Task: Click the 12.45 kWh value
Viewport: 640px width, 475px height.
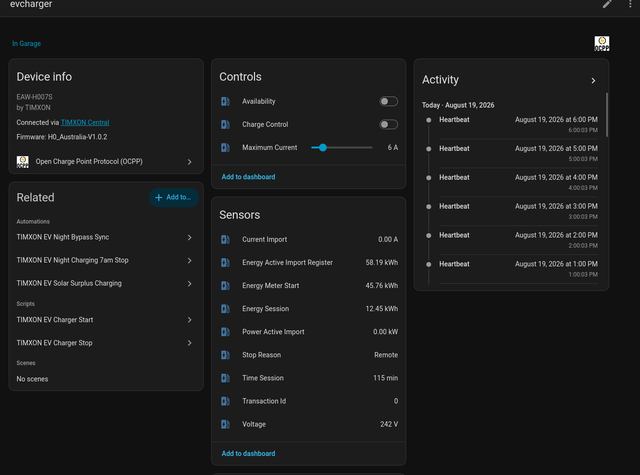Action: click(382, 309)
